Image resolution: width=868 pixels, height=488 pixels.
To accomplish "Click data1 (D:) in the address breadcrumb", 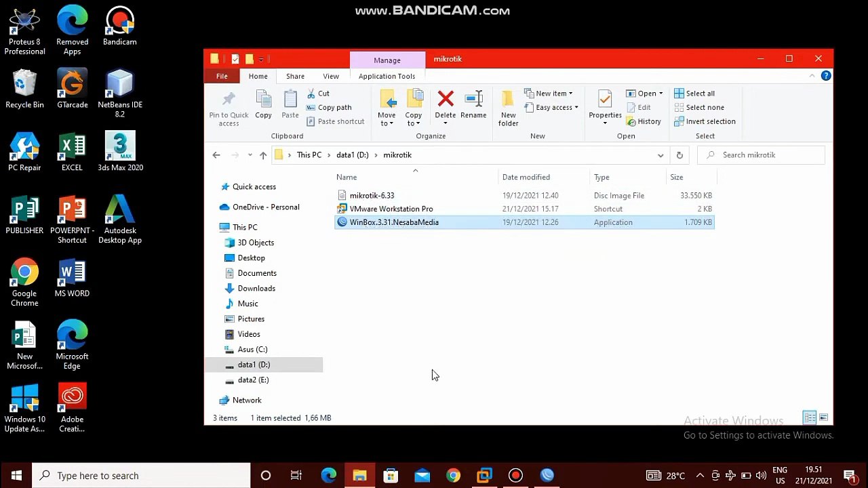I will 353,155.
